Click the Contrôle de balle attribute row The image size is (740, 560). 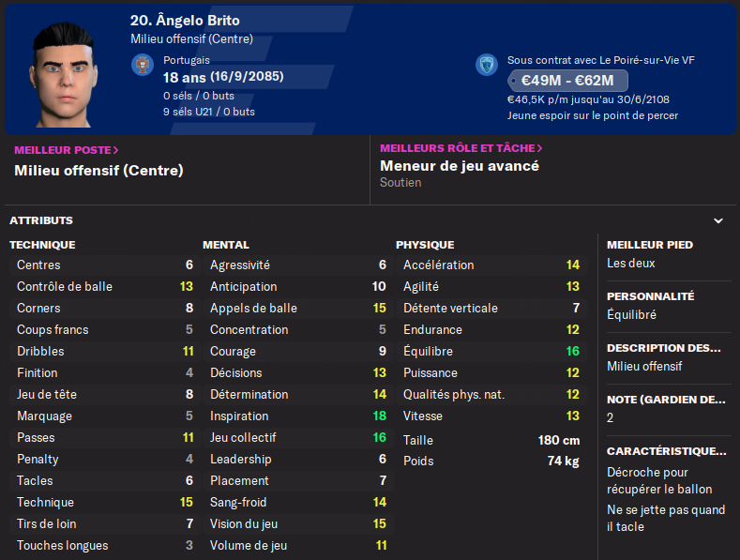pyautogui.click(x=103, y=286)
